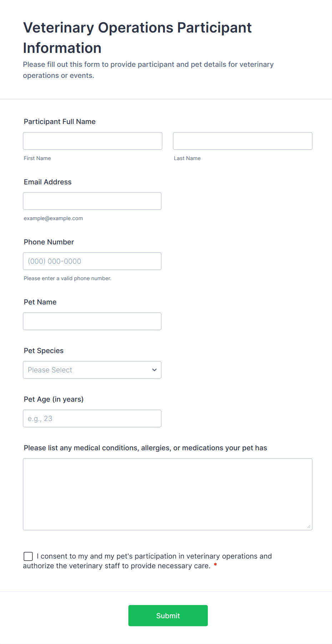Click the medical conditions text area
332x644 pixels.
[x=167, y=494]
